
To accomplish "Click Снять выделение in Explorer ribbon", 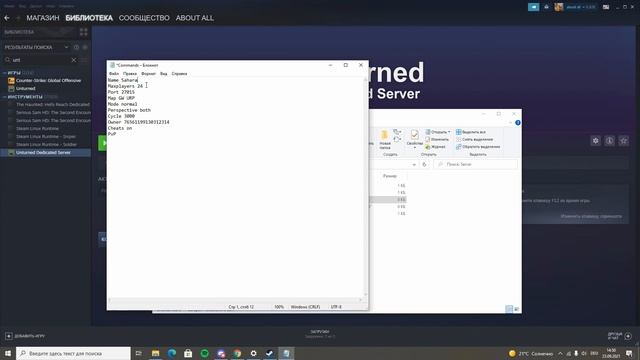I will (474, 139).
